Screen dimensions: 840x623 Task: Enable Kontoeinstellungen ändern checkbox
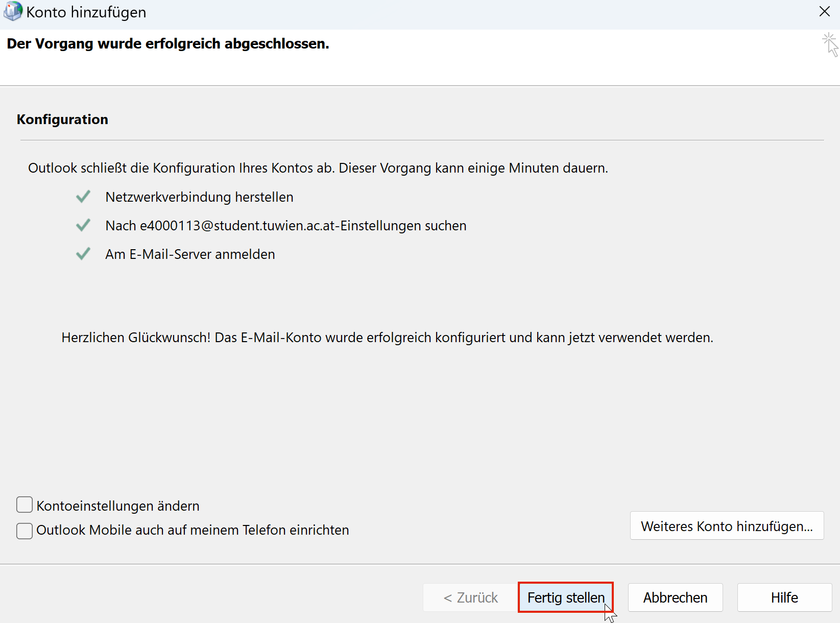(25, 505)
